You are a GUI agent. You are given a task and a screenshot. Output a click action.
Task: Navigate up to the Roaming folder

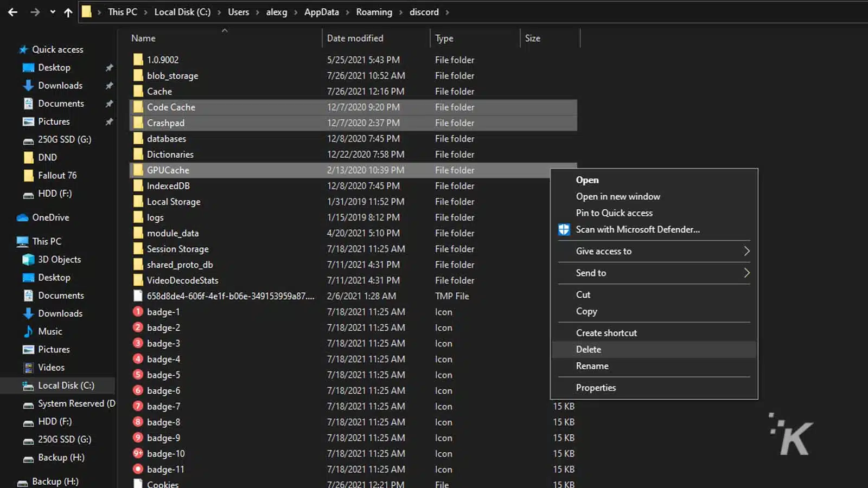(374, 12)
